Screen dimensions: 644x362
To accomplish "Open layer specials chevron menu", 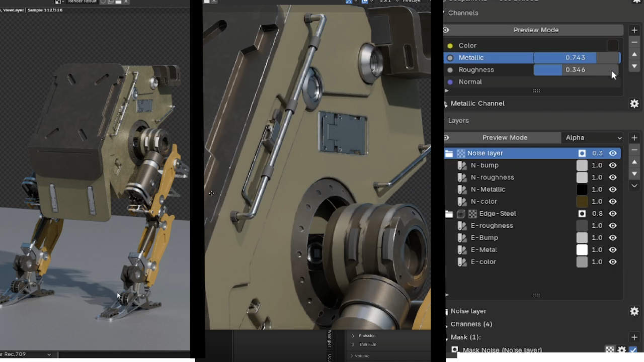I will 634,186.
